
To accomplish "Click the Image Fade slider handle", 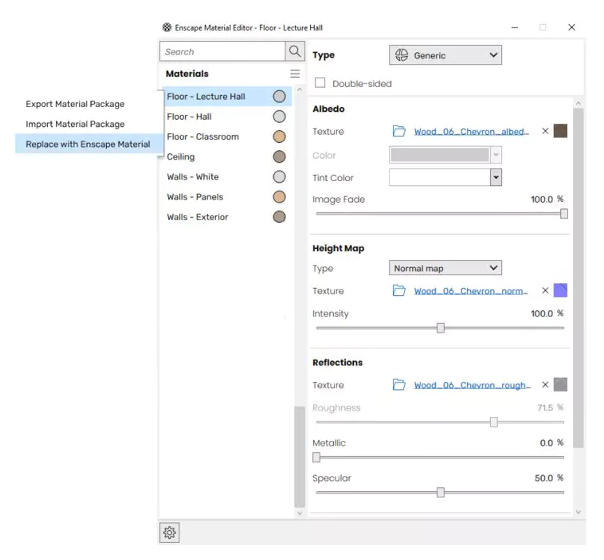I will (564, 214).
